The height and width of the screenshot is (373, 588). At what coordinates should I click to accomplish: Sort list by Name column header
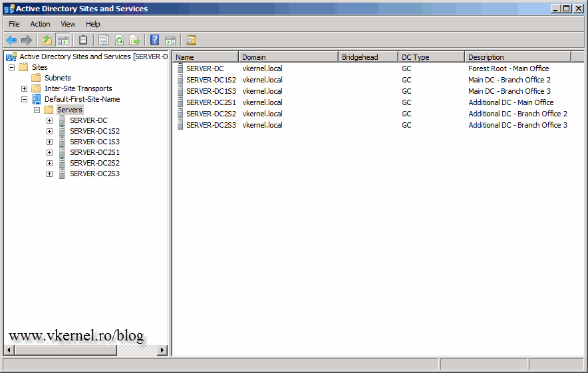pyautogui.click(x=206, y=57)
